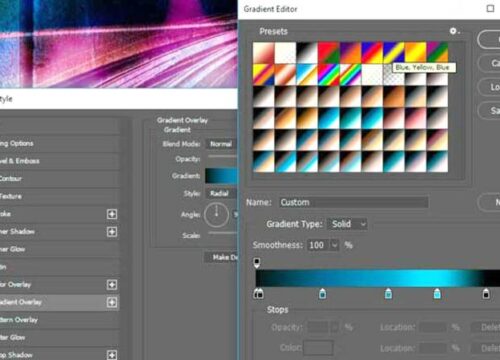Select Inner Shadow style entry
The width and height of the screenshot is (500, 360).
tap(59, 232)
